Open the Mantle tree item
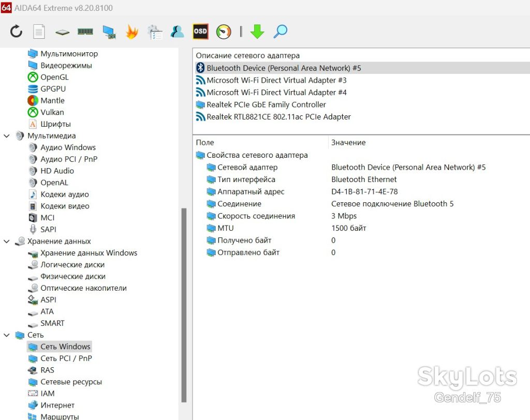The width and height of the screenshot is (530, 420). pos(46,101)
